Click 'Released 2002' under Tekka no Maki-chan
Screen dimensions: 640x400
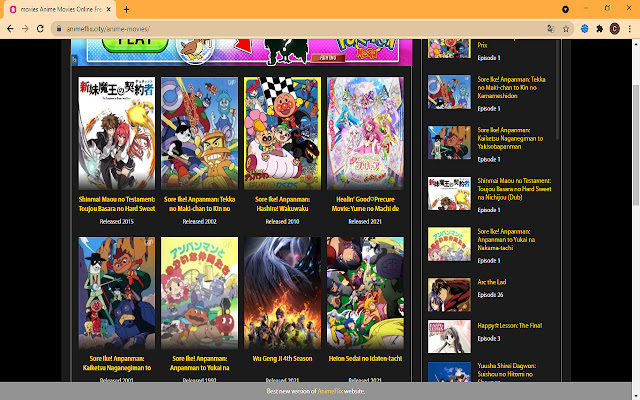(x=199, y=221)
